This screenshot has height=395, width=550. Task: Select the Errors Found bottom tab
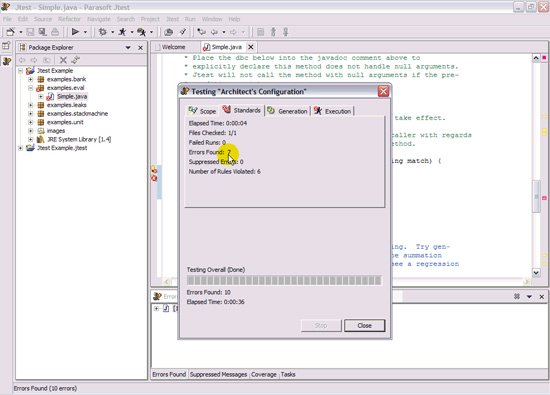[169, 374]
